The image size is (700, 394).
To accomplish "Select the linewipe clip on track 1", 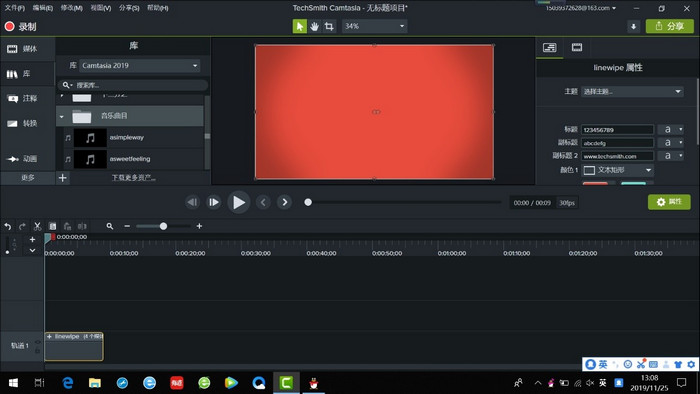I will coord(74,346).
